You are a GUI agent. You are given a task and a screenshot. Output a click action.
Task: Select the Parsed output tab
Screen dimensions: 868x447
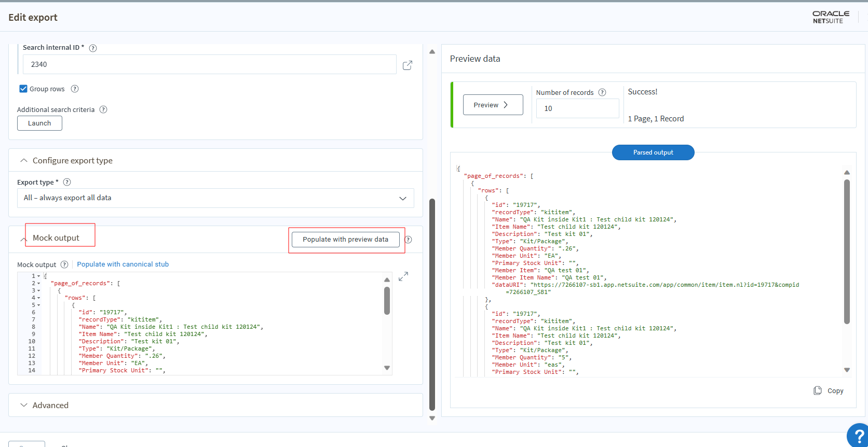click(x=653, y=152)
